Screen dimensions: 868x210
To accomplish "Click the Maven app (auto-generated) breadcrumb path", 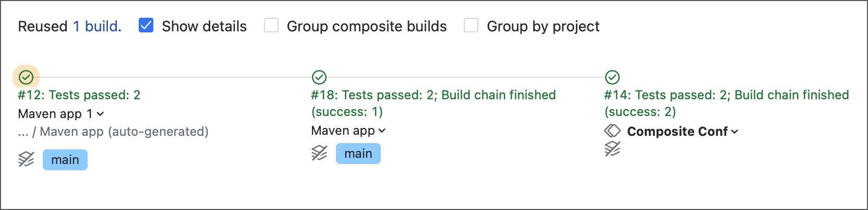I will [x=124, y=132].
